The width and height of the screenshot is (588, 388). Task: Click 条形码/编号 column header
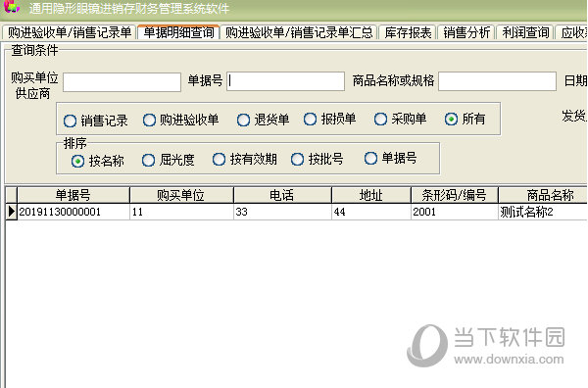455,195
